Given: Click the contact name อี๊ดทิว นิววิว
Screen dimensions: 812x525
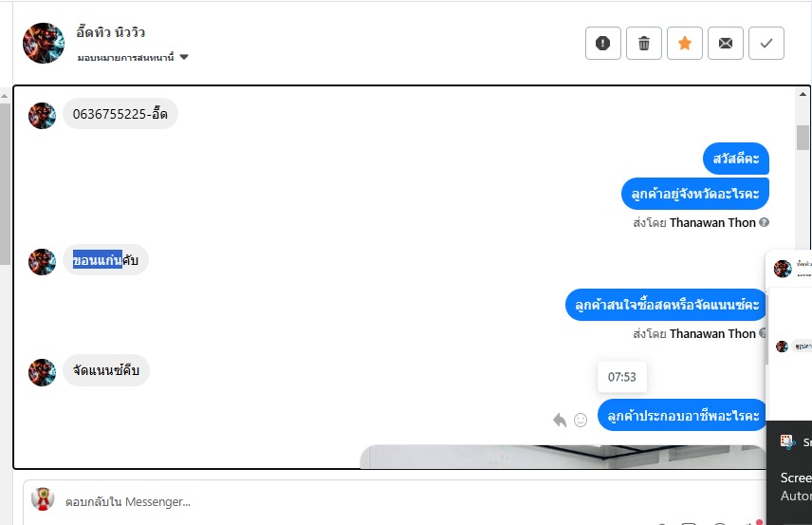Looking at the screenshot, I should point(110,32).
